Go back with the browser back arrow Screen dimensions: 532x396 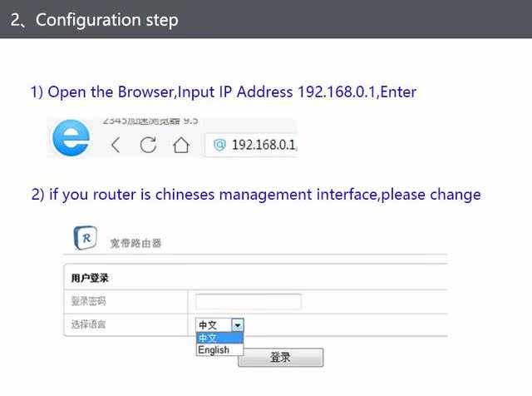pyautogui.click(x=116, y=145)
